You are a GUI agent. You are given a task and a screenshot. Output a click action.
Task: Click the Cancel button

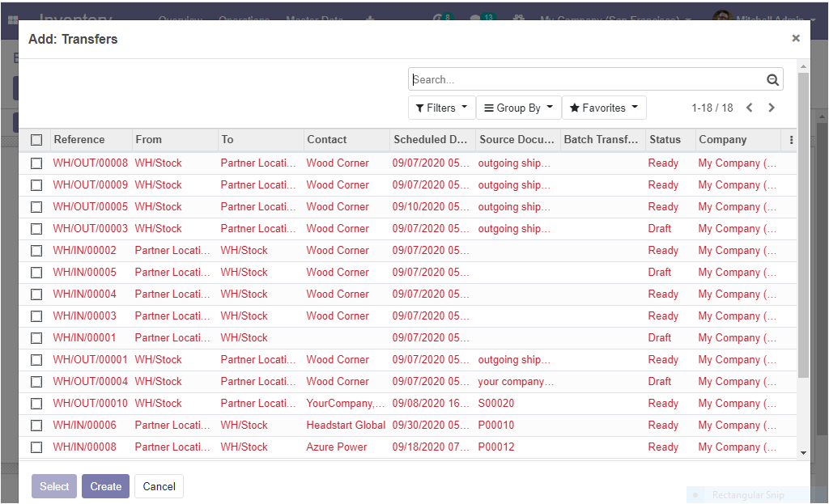click(x=159, y=486)
